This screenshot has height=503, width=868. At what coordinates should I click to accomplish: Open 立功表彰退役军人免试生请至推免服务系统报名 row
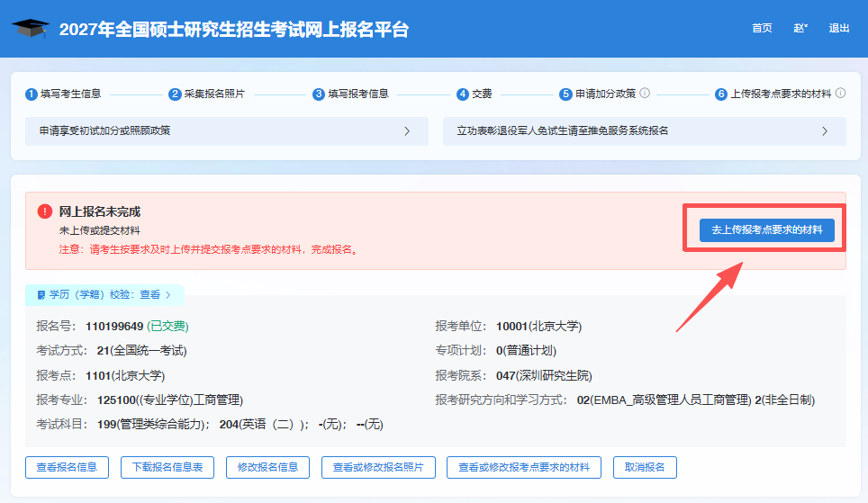[x=645, y=131]
